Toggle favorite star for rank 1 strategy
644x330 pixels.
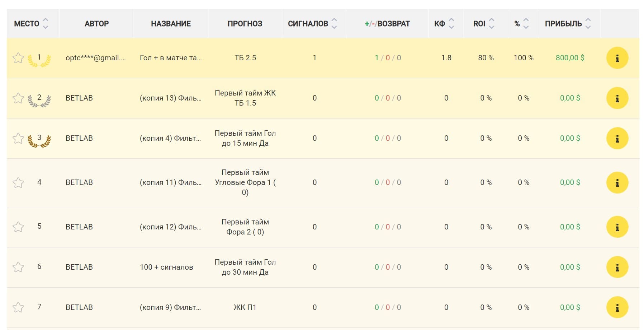18,58
